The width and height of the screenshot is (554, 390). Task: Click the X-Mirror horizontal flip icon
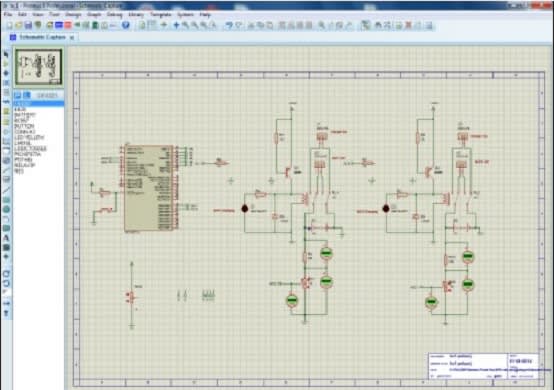click(x=6, y=303)
